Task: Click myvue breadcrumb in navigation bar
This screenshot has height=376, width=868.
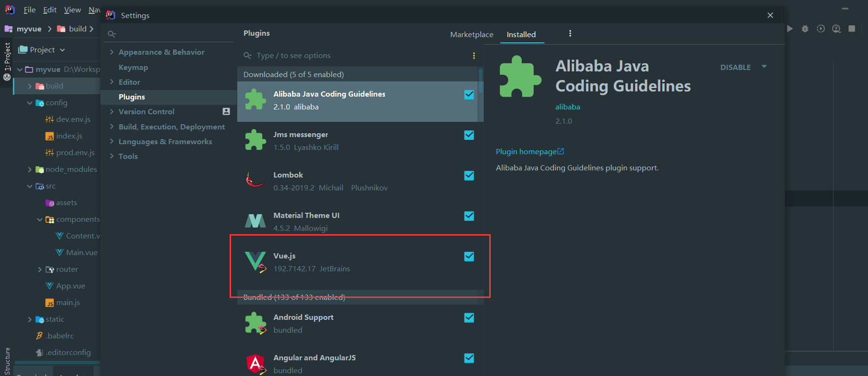Action: pyautogui.click(x=29, y=29)
